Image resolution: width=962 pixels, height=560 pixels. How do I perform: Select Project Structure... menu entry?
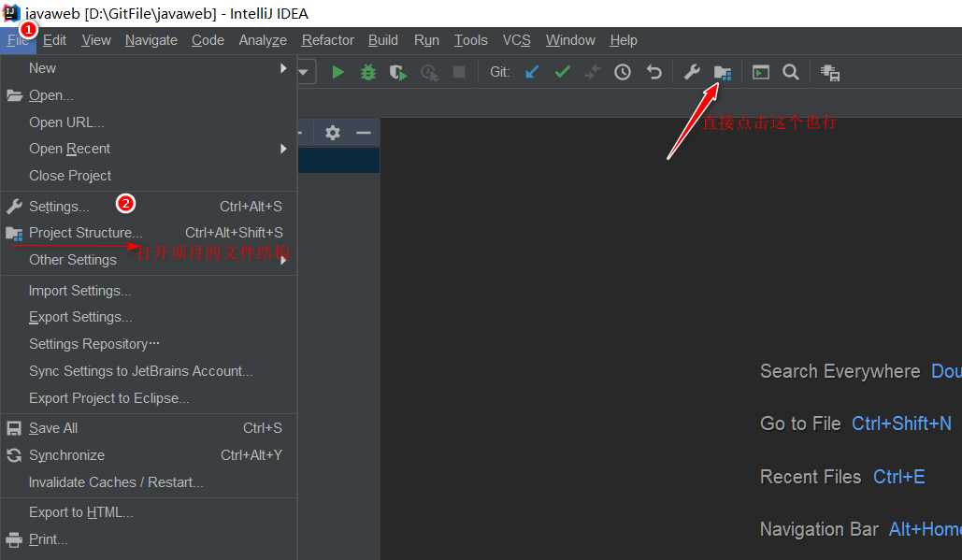pyautogui.click(x=149, y=233)
